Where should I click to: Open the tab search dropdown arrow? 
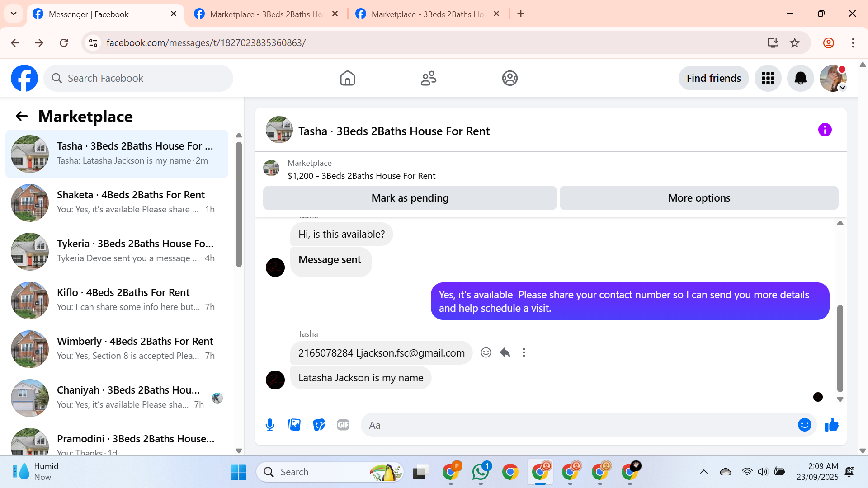[14, 14]
